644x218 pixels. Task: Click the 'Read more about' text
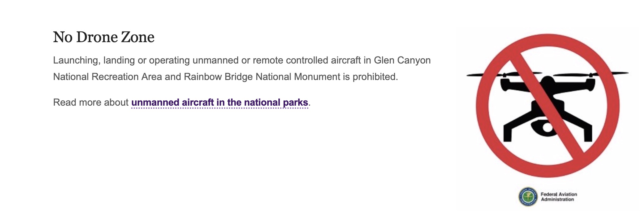91,102
